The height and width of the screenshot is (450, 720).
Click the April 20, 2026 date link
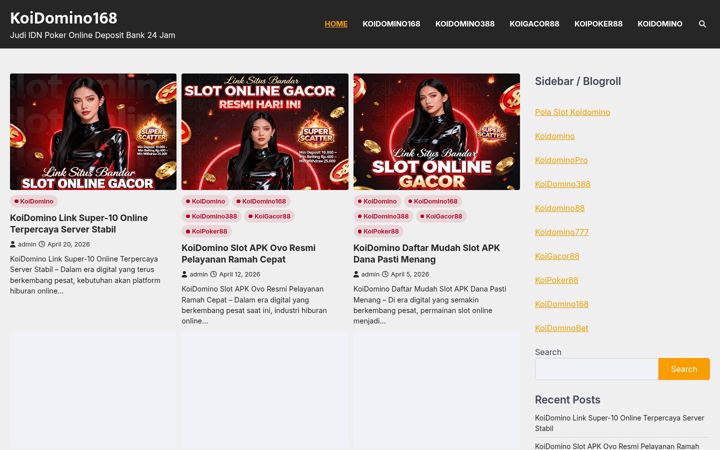[68, 244]
